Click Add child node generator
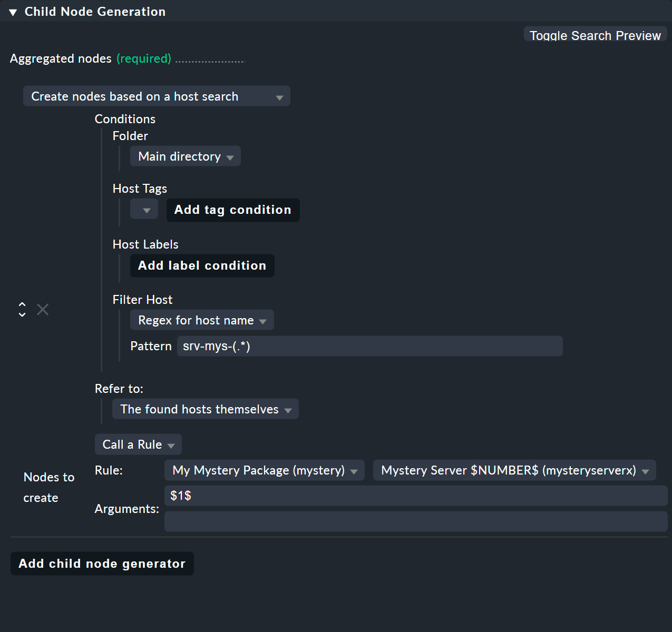The image size is (672, 632). [x=102, y=564]
